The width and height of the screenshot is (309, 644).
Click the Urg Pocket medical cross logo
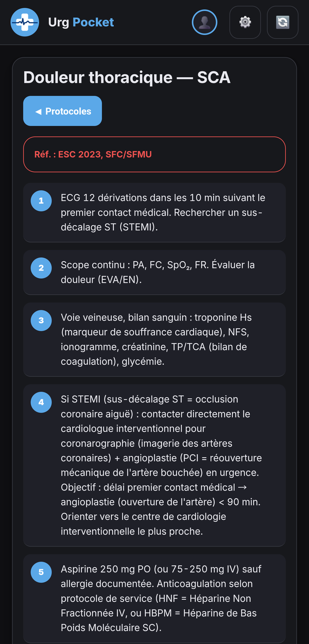(x=24, y=22)
